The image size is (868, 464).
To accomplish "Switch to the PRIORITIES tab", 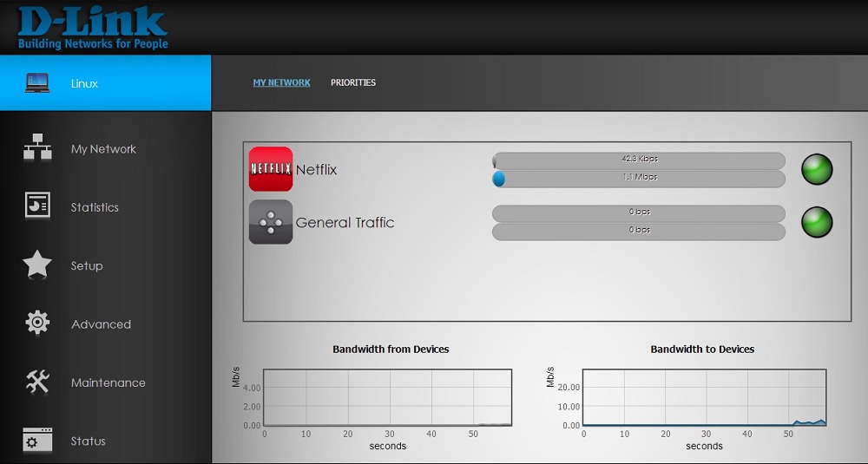I will coord(353,82).
